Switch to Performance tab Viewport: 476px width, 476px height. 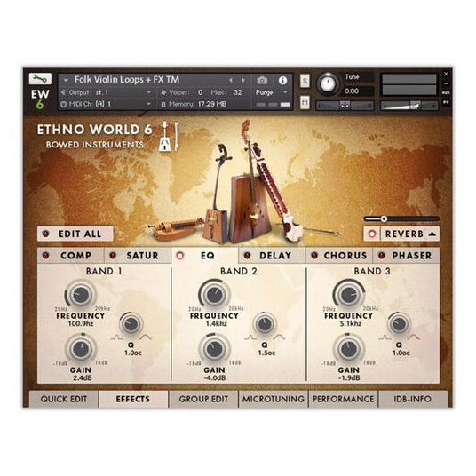coord(343,399)
